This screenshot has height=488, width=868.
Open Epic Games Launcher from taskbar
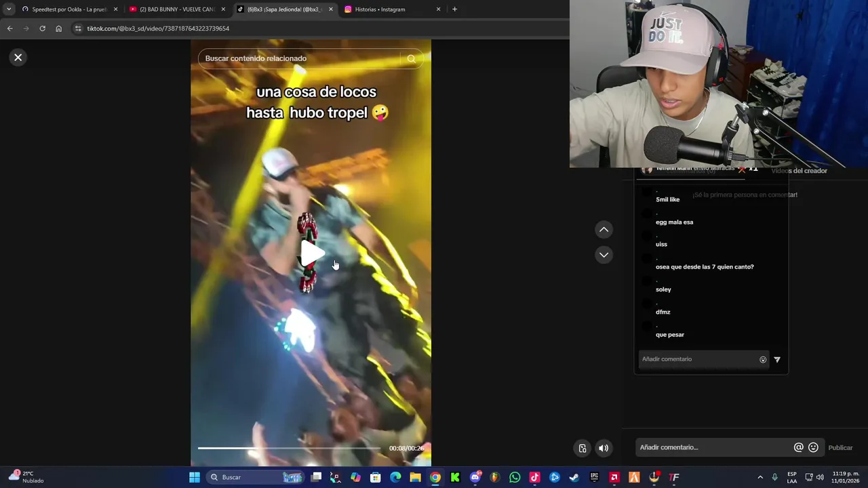coord(594,477)
